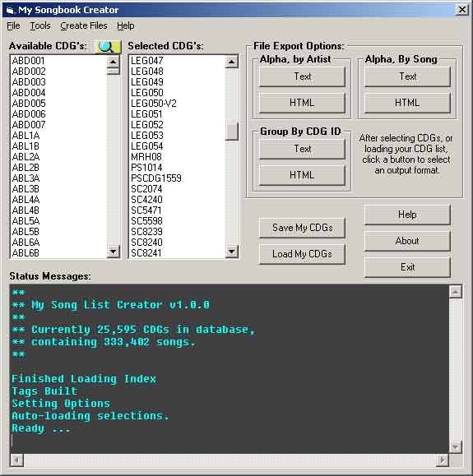Click the magnifying glass search icon

point(108,47)
